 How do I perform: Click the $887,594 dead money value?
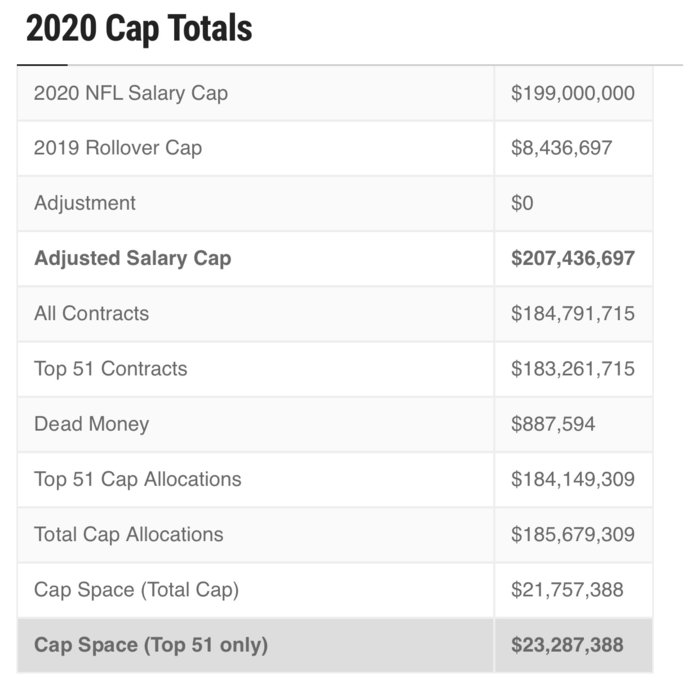coord(552,424)
